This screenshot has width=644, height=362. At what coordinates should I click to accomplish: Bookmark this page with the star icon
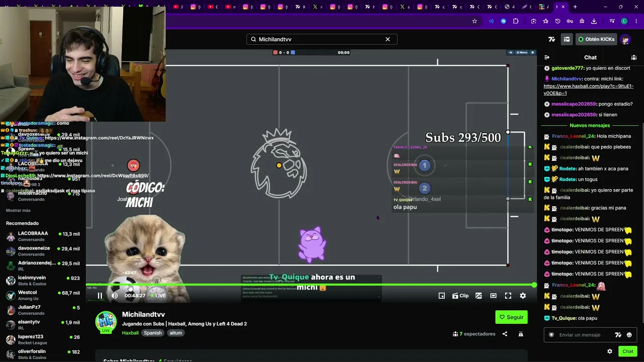pyautogui.click(x=474, y=21)
